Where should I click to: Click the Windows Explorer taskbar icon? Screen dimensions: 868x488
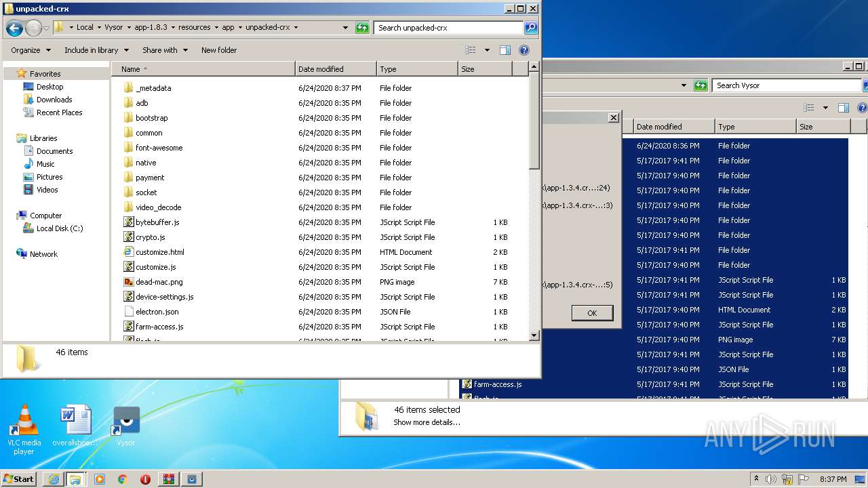pyautogui.click(x=75, y=479)
